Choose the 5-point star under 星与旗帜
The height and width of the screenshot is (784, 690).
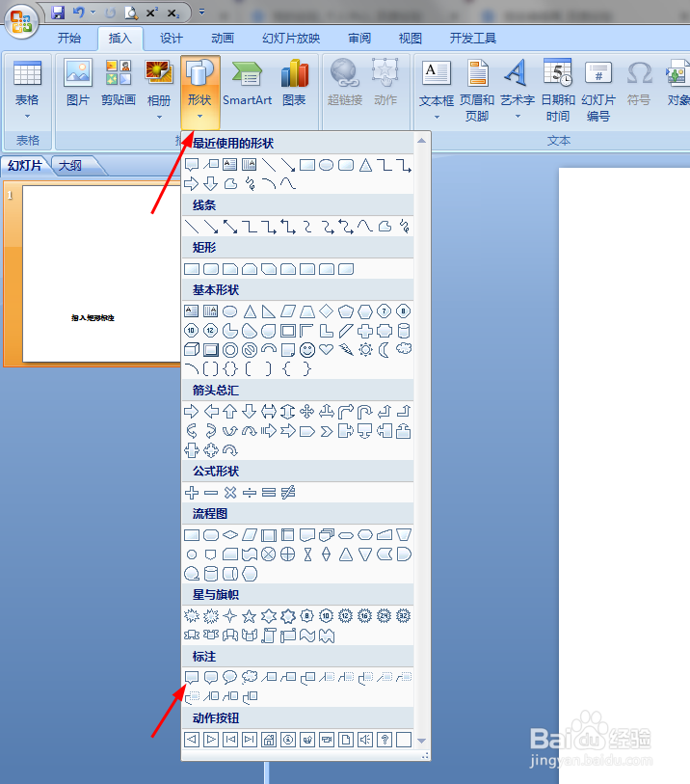(x=250, y=616)
